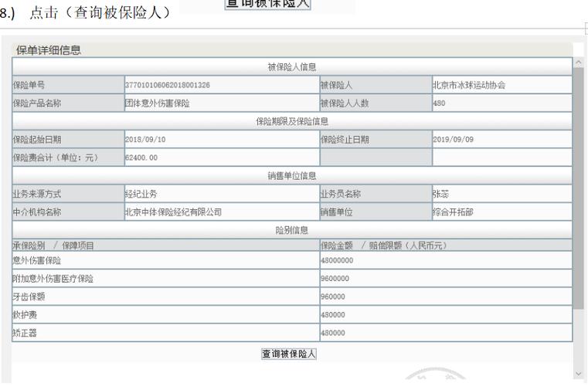588x386 pixels.
Task: Click the 中介机构名称 label
Action: pyautogui.click(x=37, y=212)
